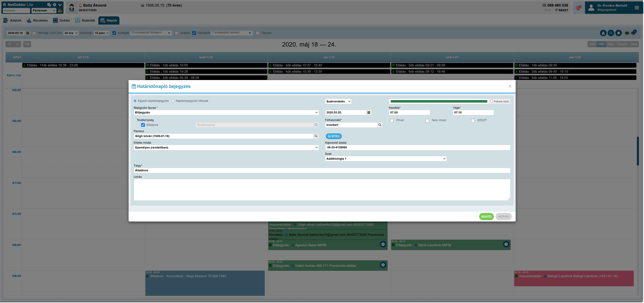Click search icon beside Tevékenység field

pyautogui.click(x=316, y=125)
